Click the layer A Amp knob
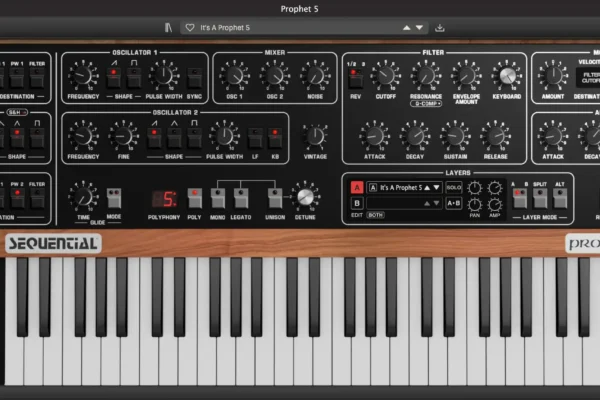 click(x=495, y=188)
